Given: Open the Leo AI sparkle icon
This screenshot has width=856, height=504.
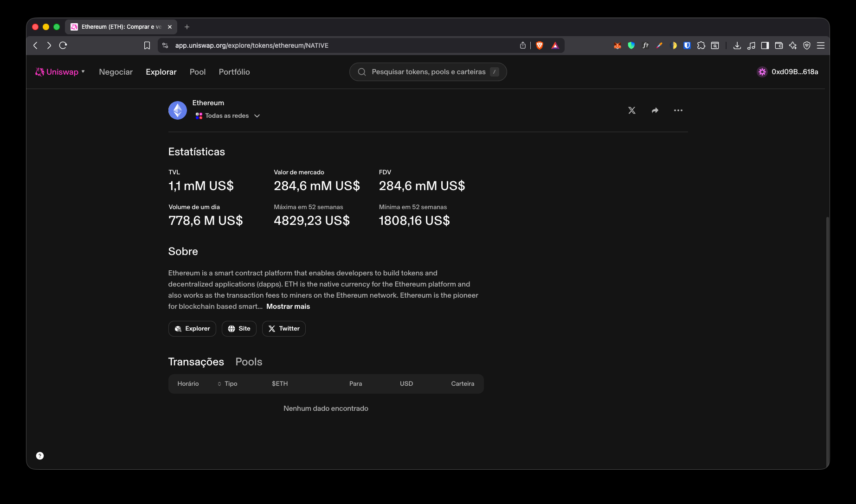Looking at the screenshot, I should click(793, 45).
